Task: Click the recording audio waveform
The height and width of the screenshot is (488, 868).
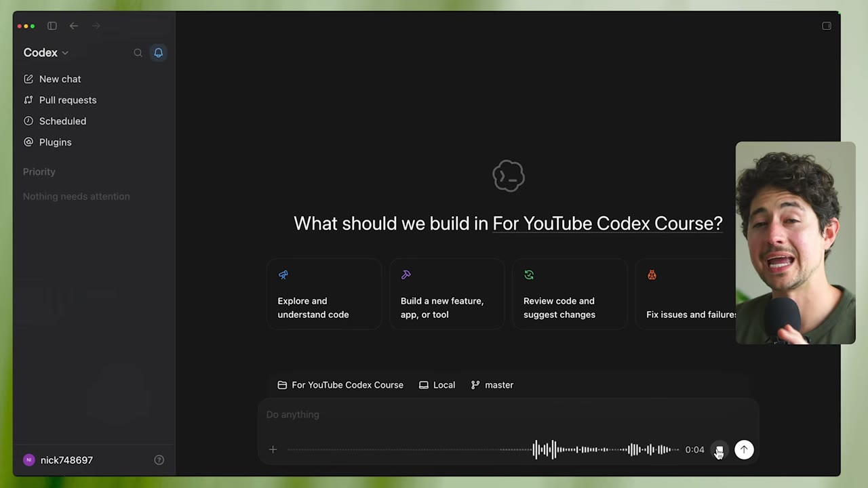Action: [483, 449]
